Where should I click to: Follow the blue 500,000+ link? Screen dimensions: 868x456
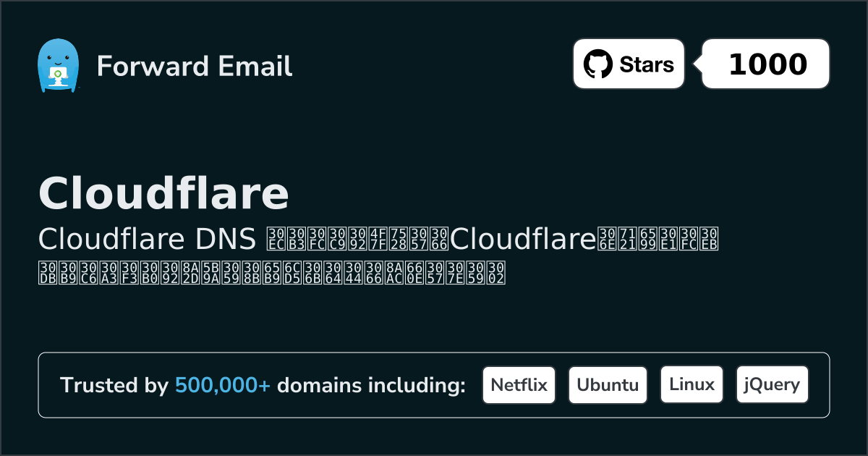(223, 386)
